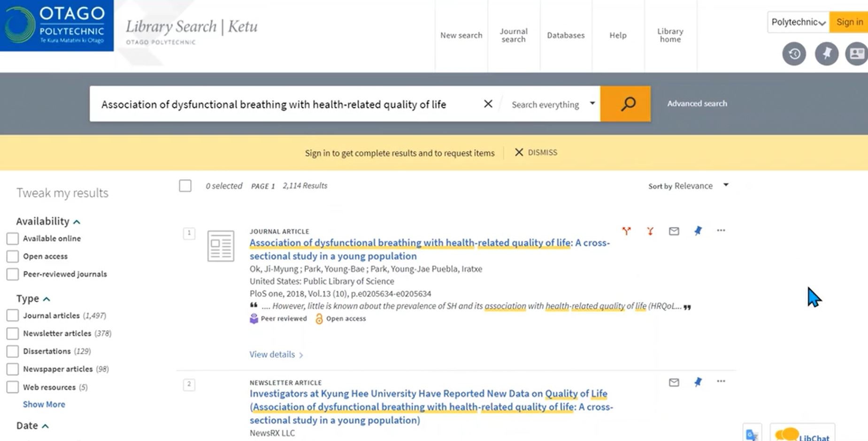Go to Journal search menu item

[x=514, y=35]
